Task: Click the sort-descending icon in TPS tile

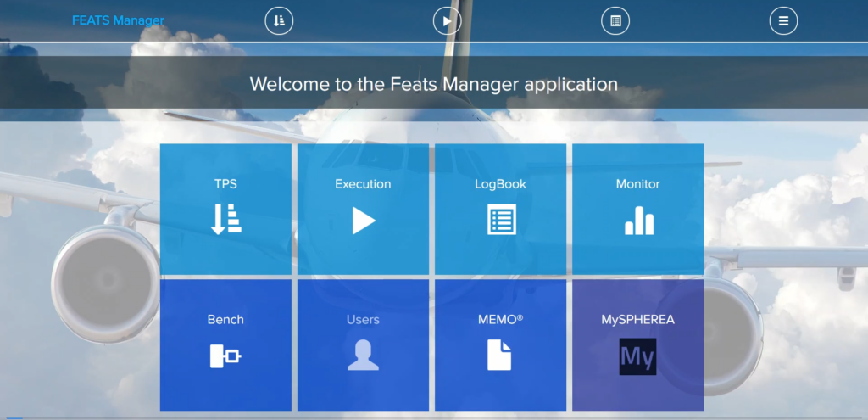Action: (225, 220)
